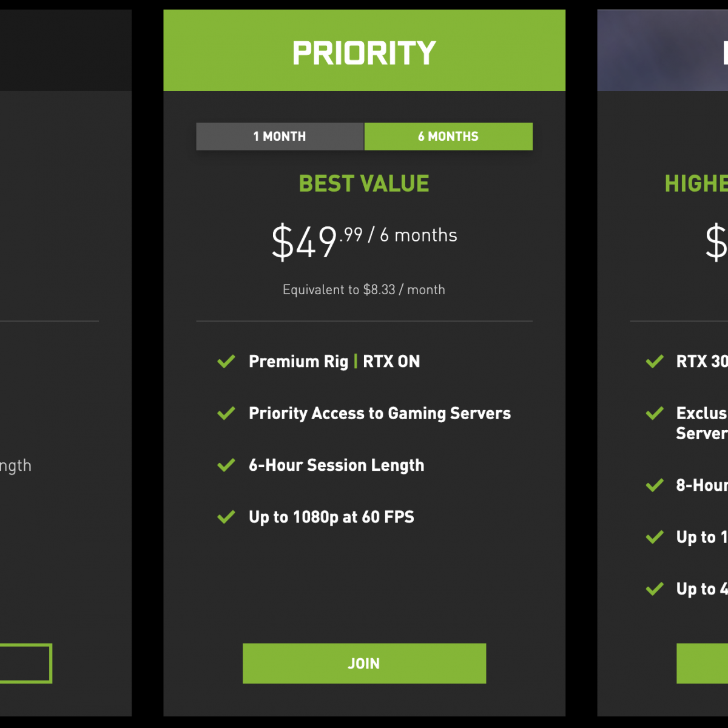
Task: Click the BEST VALUE label
Action: (364, 184)
